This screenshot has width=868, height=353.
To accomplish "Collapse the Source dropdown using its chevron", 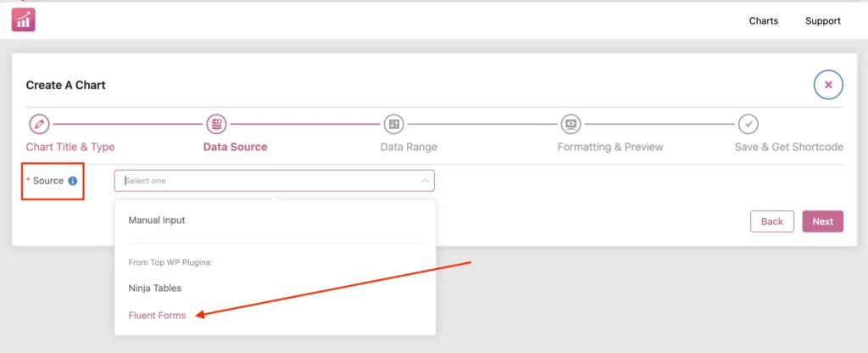I will [x=425, y=181].
